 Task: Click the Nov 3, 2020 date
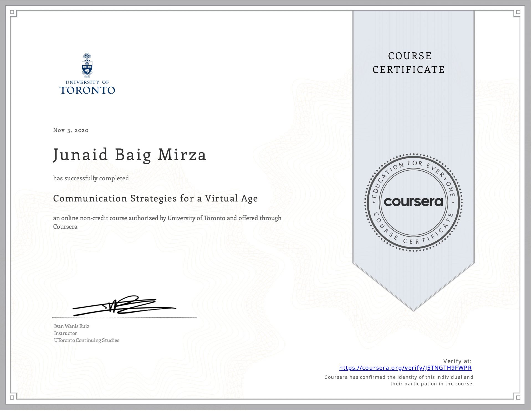click(x=71, y=130)
